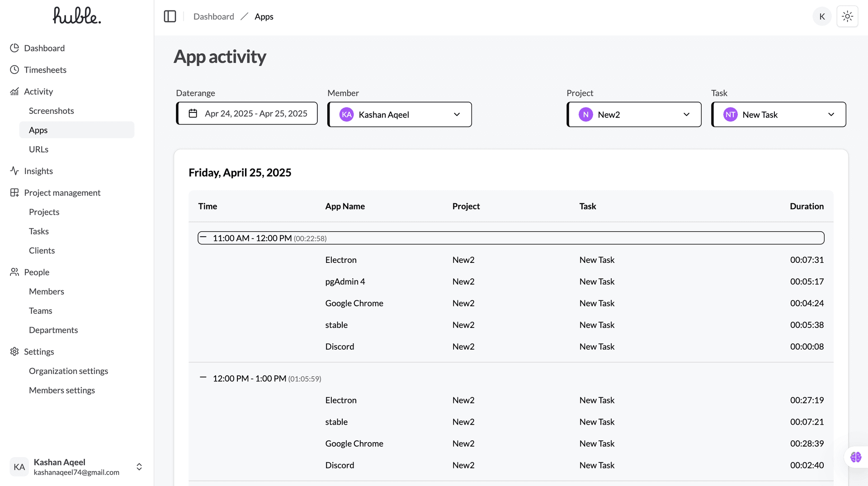
Task: Click the calendar icon in the Daterange field
Action: click(193, 113)
